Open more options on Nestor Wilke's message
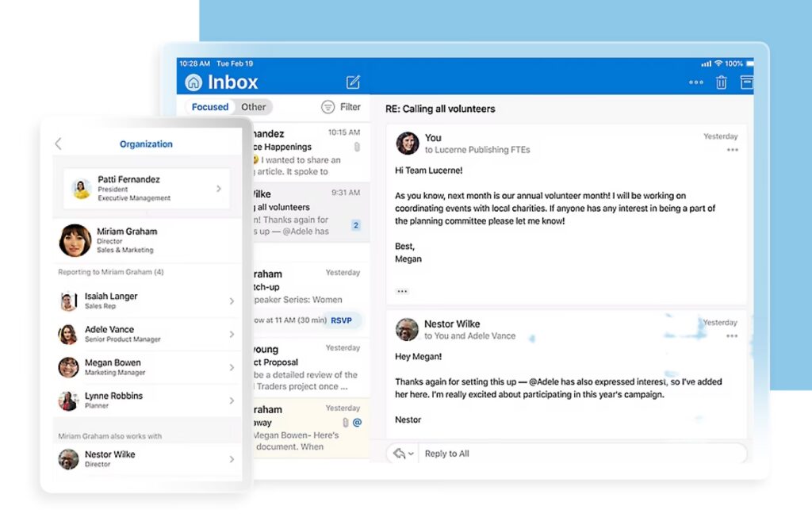This screenshot has height=521, width=812. [732, 336]
